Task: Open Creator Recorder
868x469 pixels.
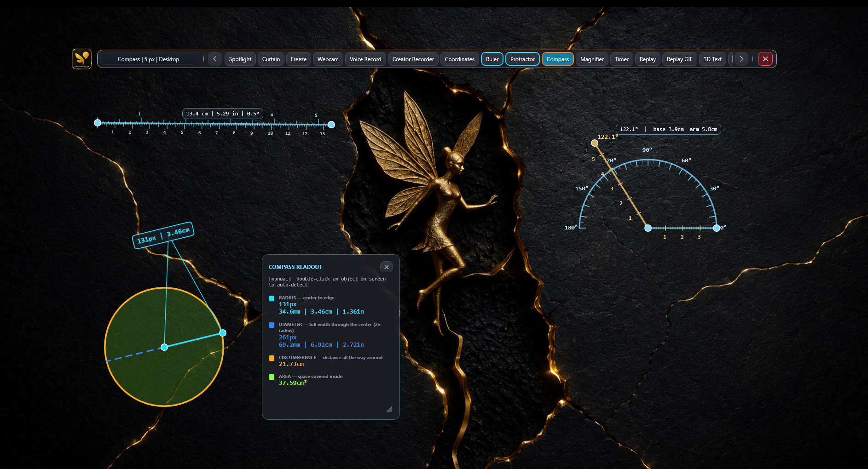Action: [413, 59]
